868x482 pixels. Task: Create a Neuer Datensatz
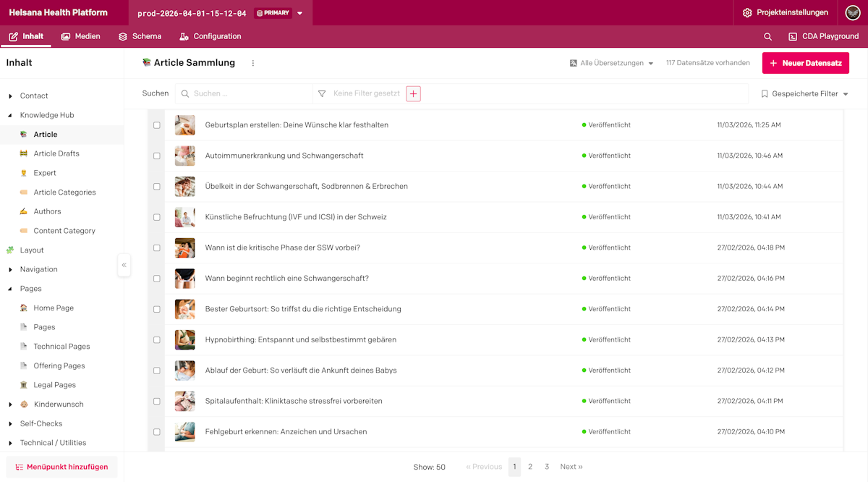click(x=806, y=63)
